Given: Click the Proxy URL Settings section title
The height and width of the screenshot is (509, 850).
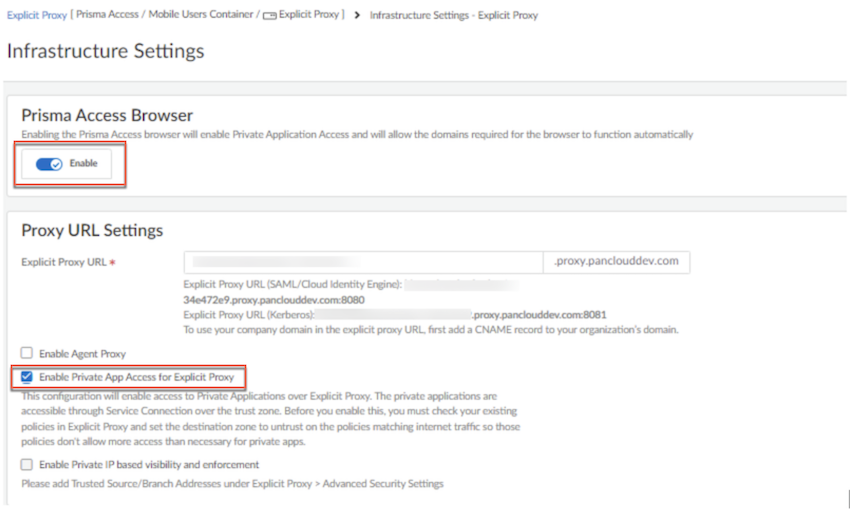Looking at the screenshot, I should point(92,230).
